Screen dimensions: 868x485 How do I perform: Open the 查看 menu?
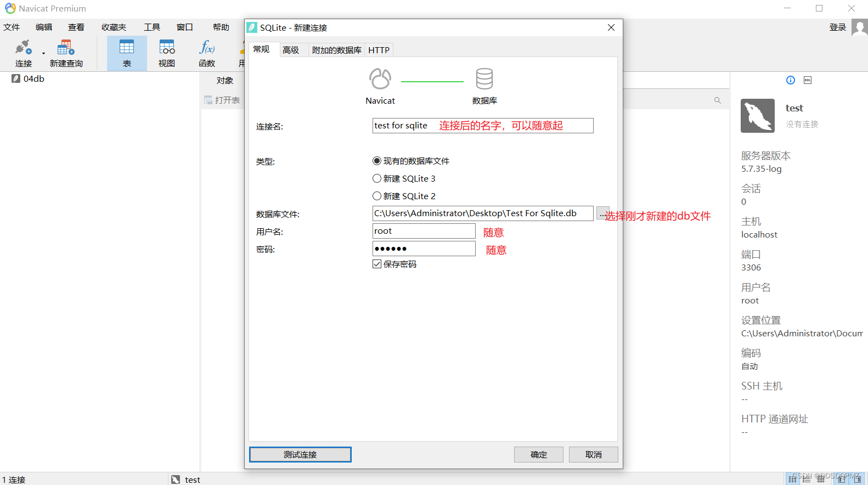[76, 27]
